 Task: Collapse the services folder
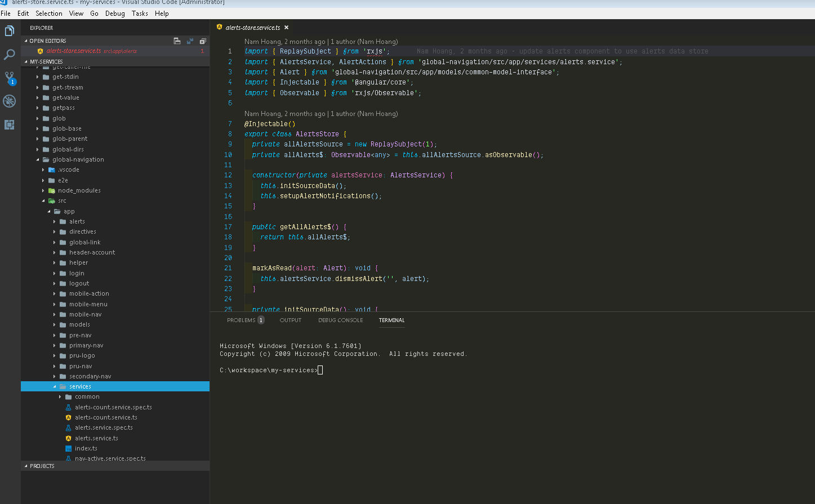tap(55, 386)
